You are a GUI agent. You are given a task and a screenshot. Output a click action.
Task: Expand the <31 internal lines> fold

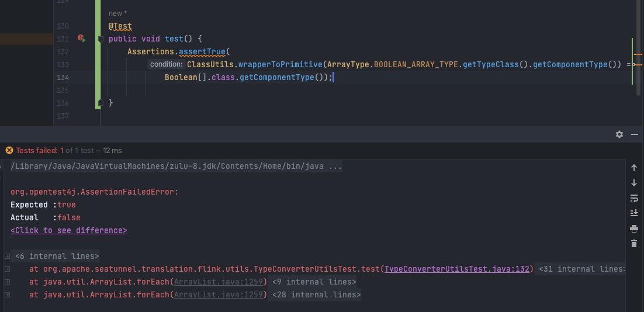click(581, 269)
